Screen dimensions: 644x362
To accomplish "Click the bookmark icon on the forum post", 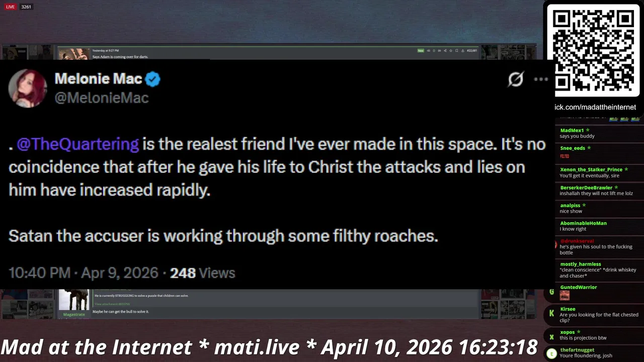I will tap(456, 51).
